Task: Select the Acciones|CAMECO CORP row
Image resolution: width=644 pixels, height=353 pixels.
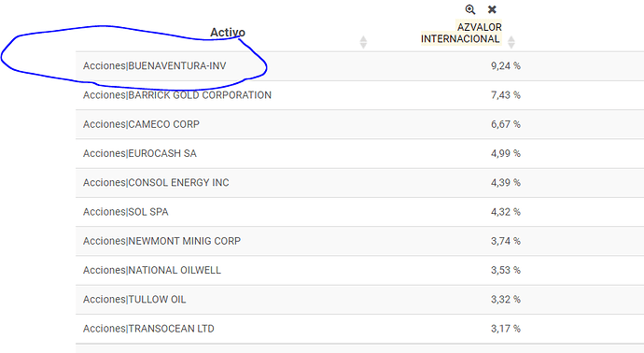Action: 359,124
